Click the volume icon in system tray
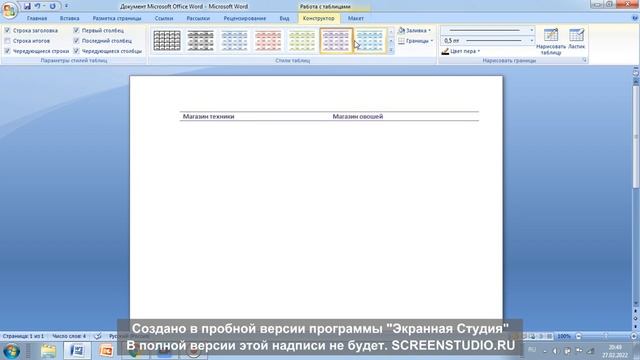640x360 pixels. (555, 351)
